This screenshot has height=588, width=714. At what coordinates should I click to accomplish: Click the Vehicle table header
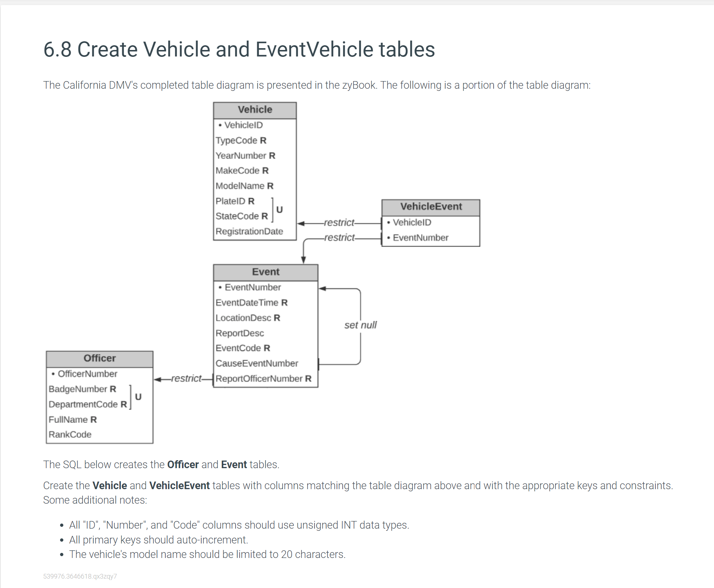[255, 110]
